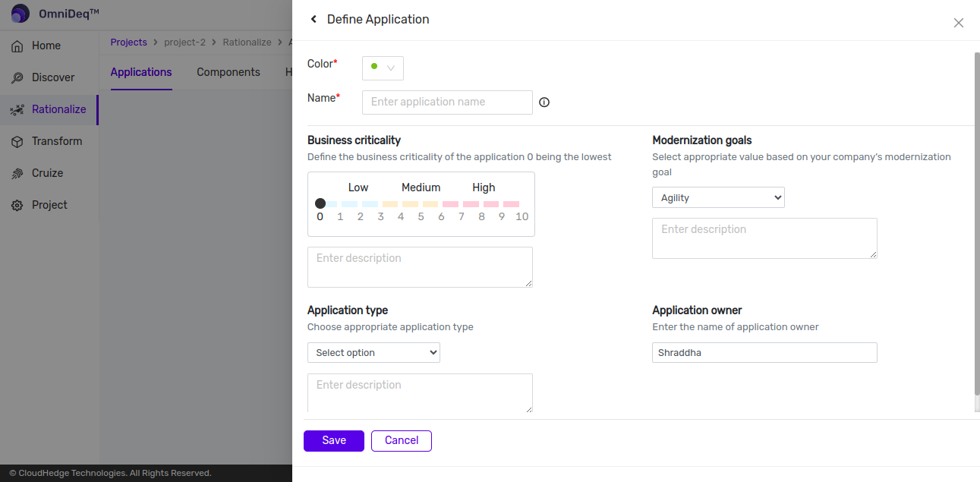Click the Projects breadcrumb link

128,43
